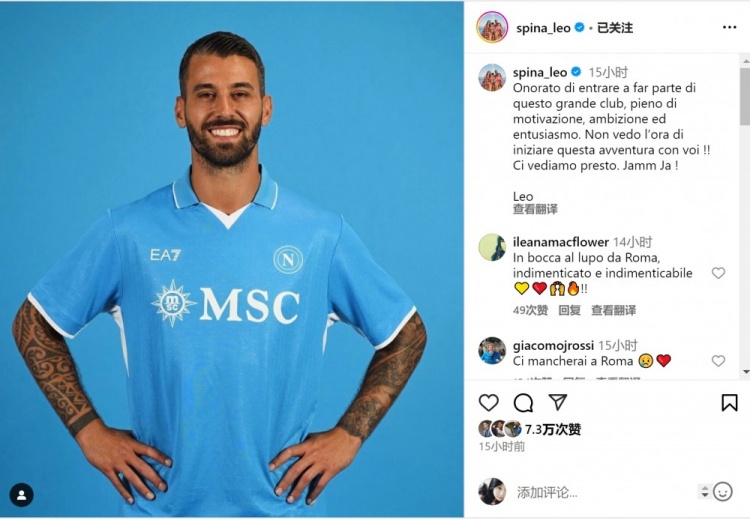The height and width of the screenshot is (520, 750).
Task: View the 7.3万次赞 likes list
Action: click(553, 430)
